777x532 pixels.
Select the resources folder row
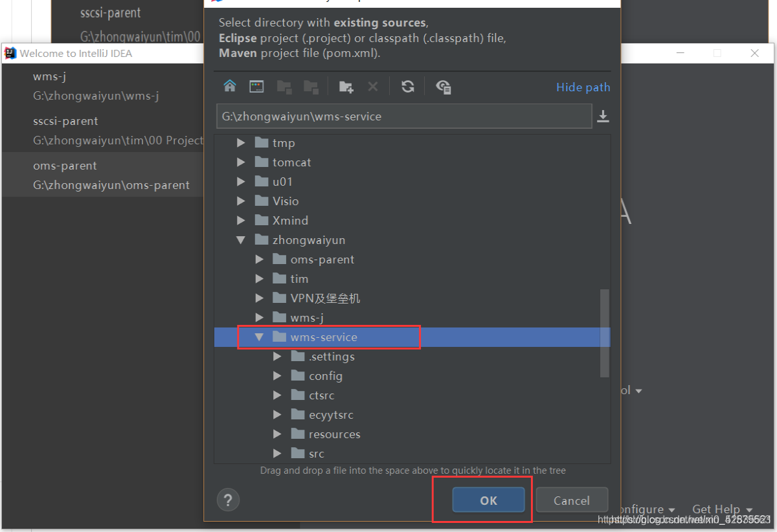click(x=412, y=434)
